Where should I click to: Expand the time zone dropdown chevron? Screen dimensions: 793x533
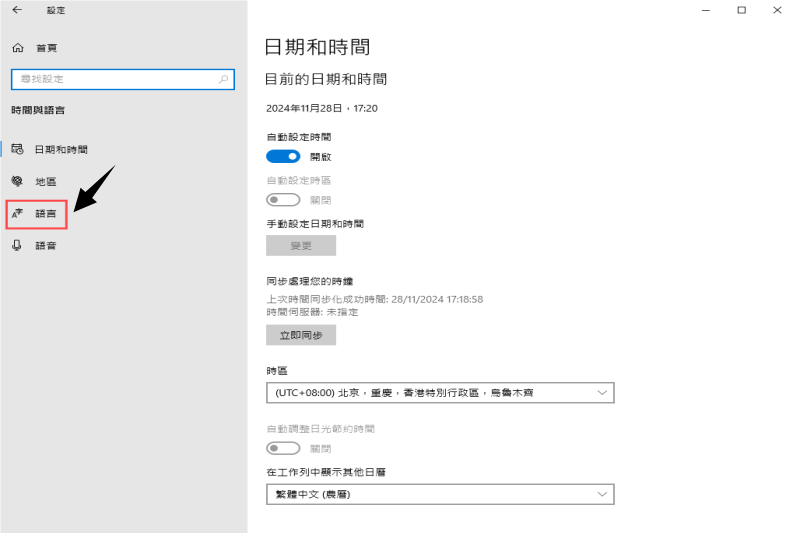(602, 393)
